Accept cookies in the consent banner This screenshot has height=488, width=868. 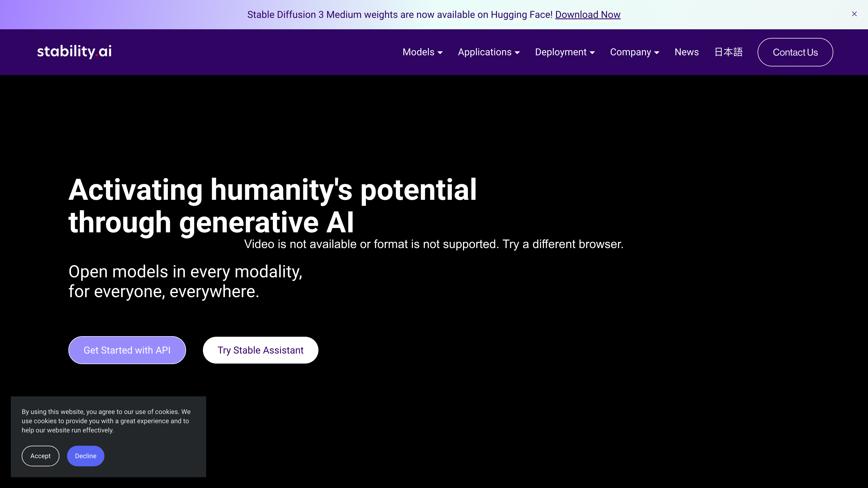coord(40,456)
